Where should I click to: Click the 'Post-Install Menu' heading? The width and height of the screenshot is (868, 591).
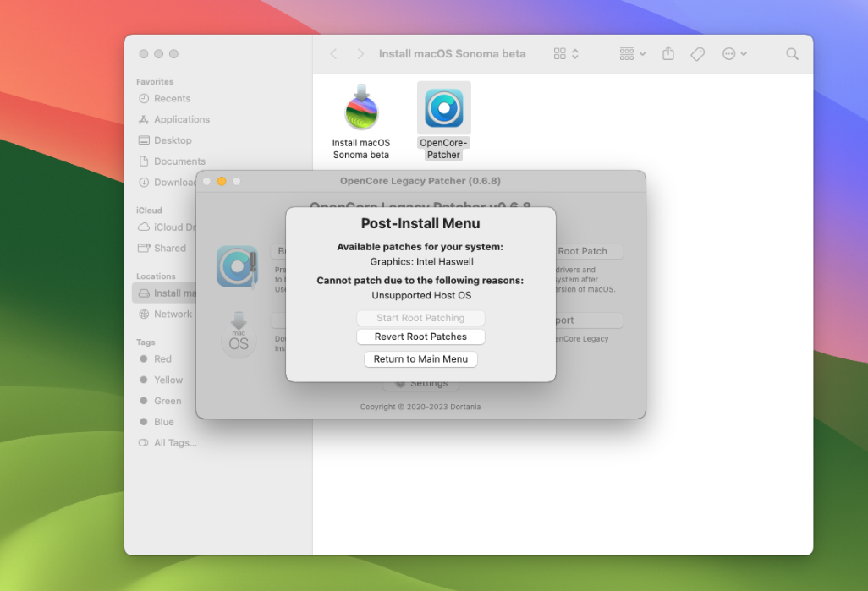pos(420,223)
